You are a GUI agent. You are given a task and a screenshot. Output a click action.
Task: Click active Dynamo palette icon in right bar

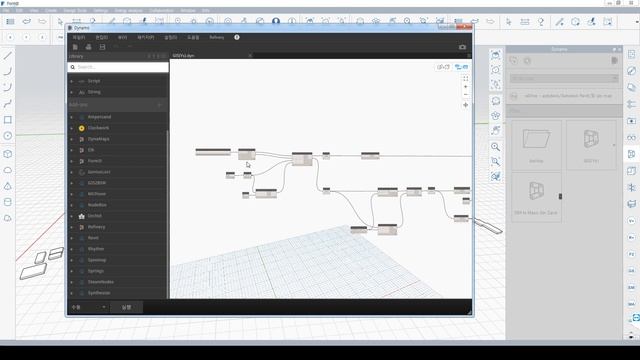[631, 154]
